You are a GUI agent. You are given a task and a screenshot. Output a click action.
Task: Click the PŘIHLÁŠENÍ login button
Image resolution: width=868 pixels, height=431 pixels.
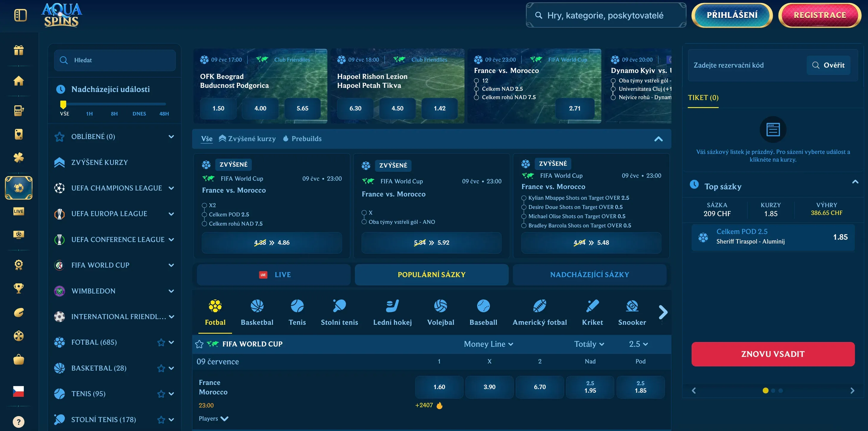pos(732,15)
